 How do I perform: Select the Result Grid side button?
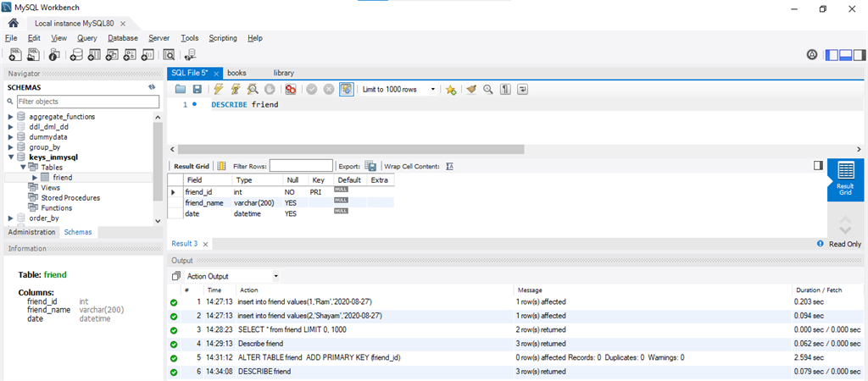(x=844, y=179)
